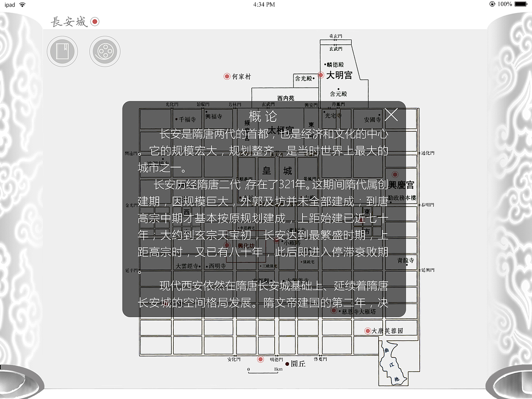532x399 pixels.
Task: Click the 何家村 label
Action: pyautogui.click(x=241, y=76)
